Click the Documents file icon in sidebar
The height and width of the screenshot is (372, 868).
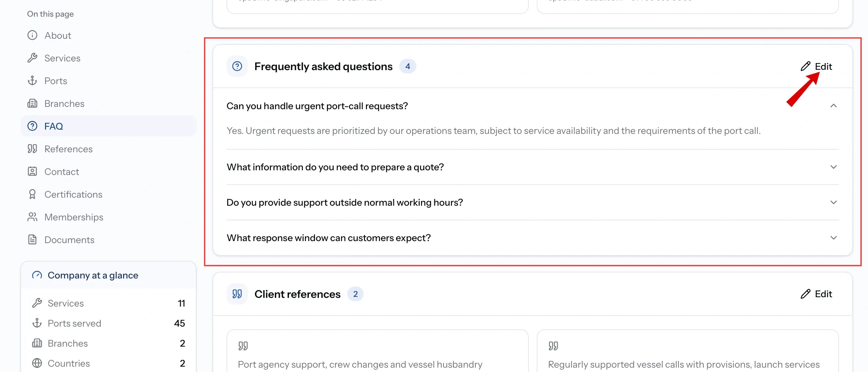point(32,239)
